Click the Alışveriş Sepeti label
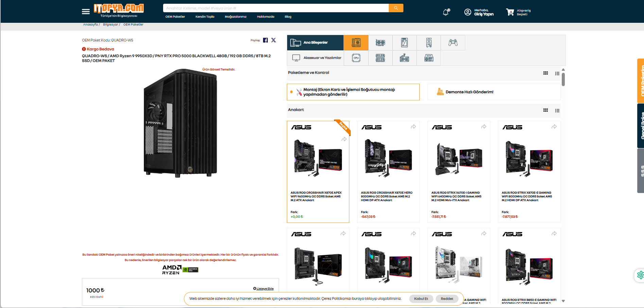This screenshot has width=644, height=308. [x=524, y=12]
